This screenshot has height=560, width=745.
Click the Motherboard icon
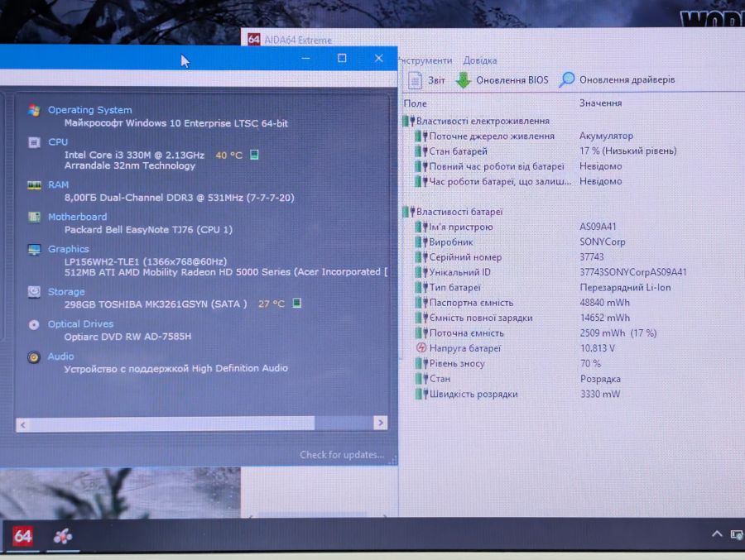click(x=34, y=217)
